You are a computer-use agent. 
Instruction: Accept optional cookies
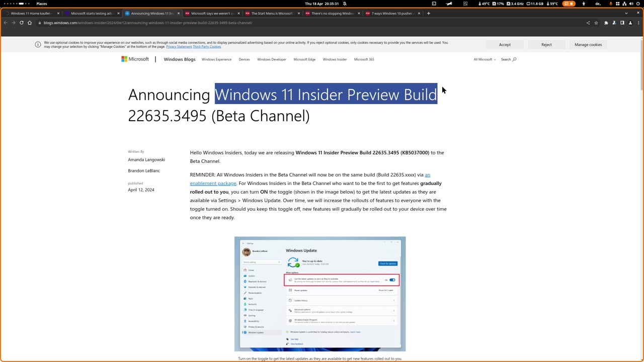505,45
